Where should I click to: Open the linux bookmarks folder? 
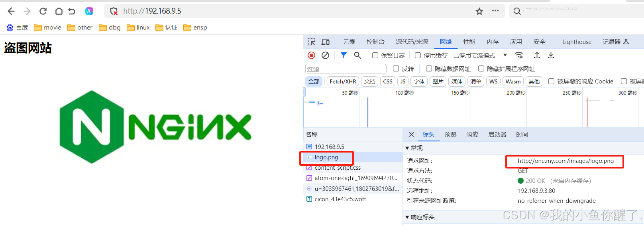coord(138,27)
